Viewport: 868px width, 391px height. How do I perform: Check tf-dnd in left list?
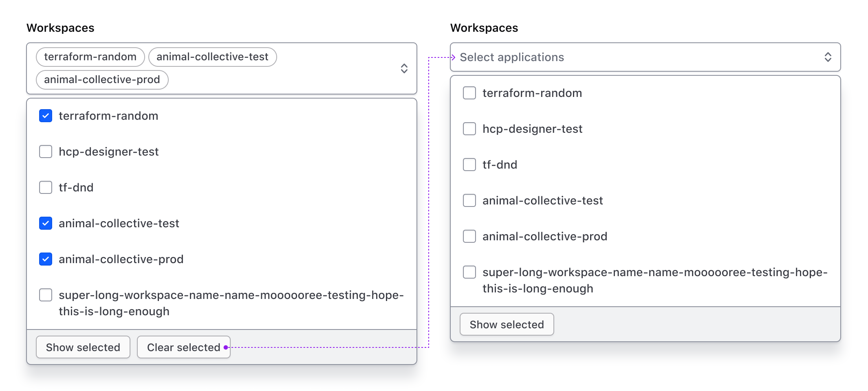pos(45,187)
